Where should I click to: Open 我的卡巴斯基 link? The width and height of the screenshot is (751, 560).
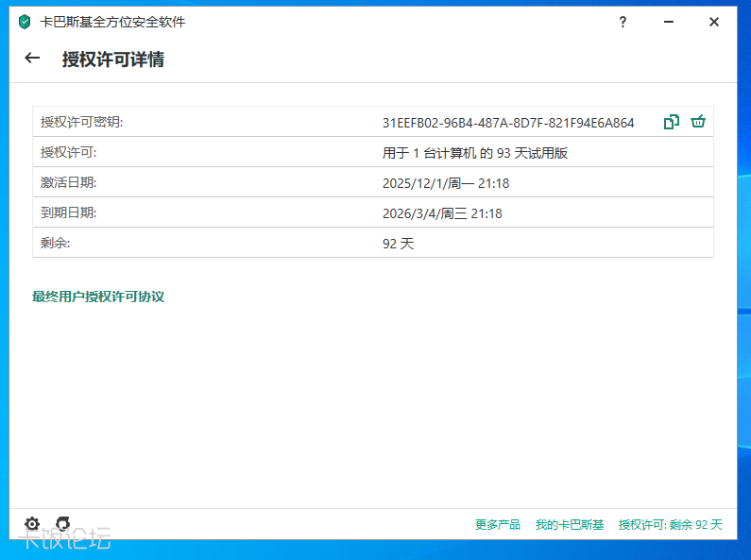pos(569,525)
